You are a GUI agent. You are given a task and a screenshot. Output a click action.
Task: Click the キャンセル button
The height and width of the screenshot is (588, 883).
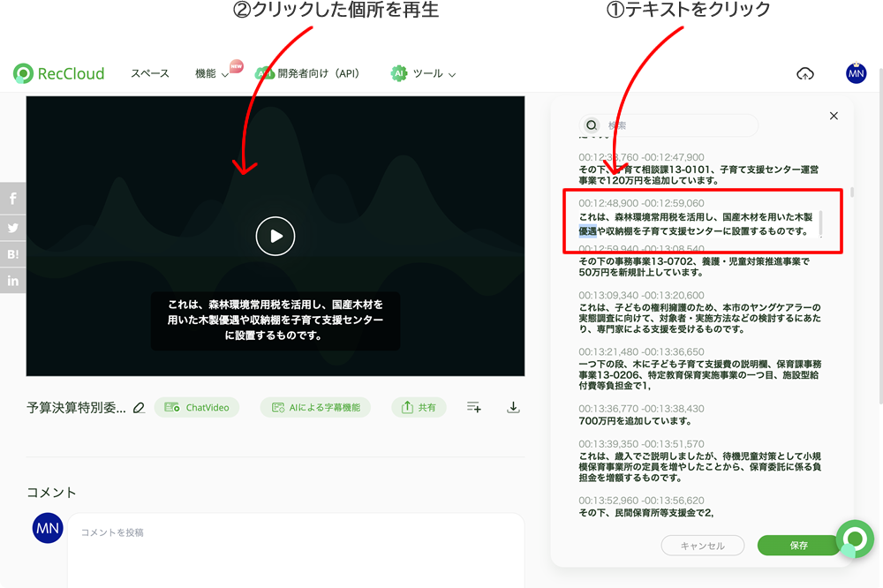pyautogui.click(x=703, y=546)
